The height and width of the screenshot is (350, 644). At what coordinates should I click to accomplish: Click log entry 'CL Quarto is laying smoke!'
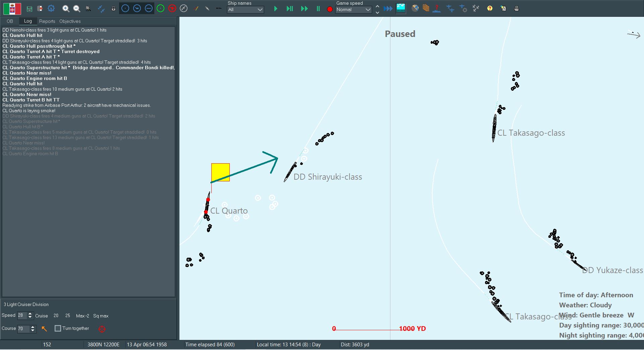[29, 111]
